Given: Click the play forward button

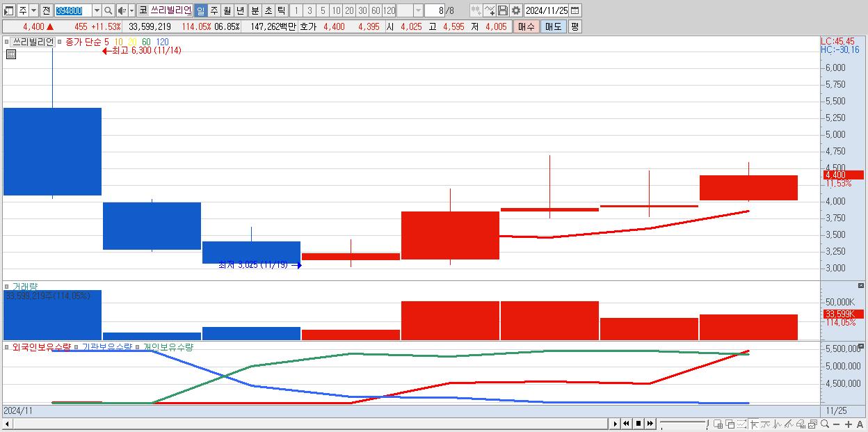Looking at the screenshot, I should coord(615,424).
